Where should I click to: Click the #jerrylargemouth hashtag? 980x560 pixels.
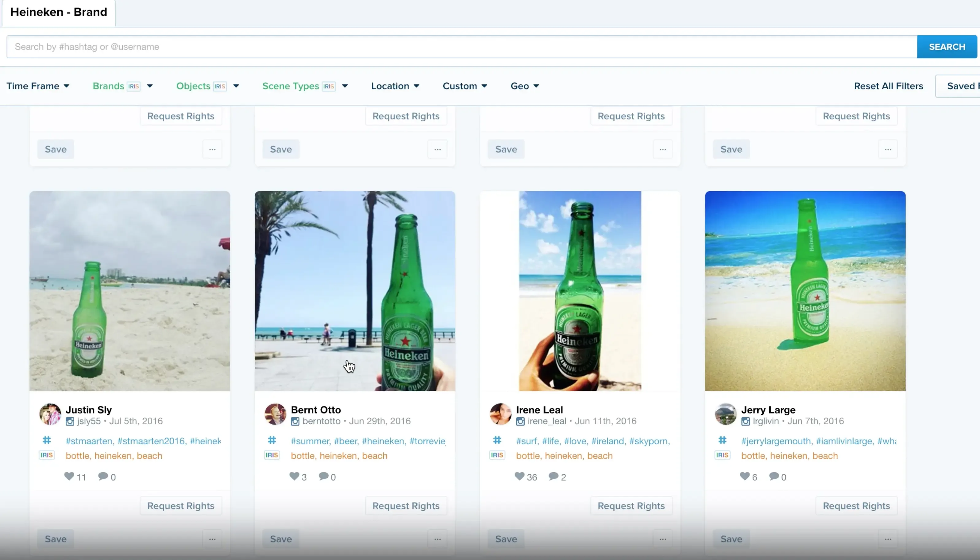click(776, 441)
